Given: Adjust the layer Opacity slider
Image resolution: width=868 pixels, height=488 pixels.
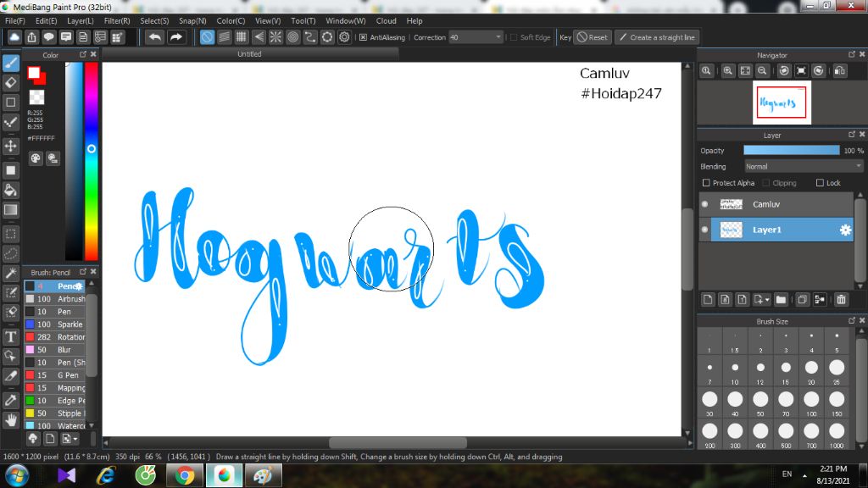Looking at the screenshot, I should click(x=791, y=151).
